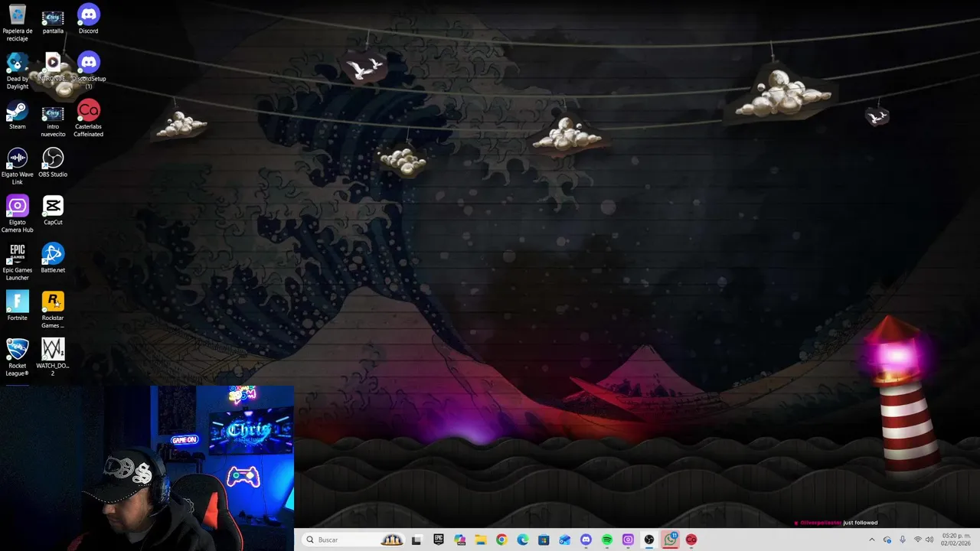
Task: Select the CapCut desktop shortcut
Action: [x=53, y=210]
